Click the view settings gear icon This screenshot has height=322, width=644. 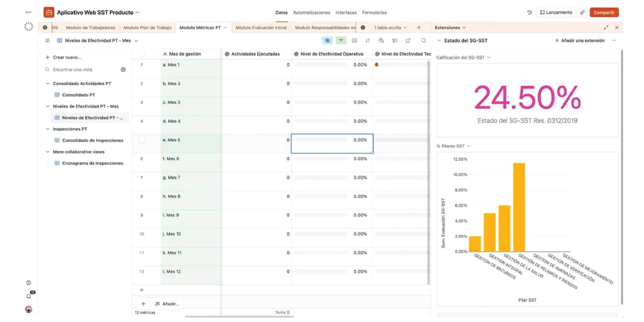click(x=123, y=69)
